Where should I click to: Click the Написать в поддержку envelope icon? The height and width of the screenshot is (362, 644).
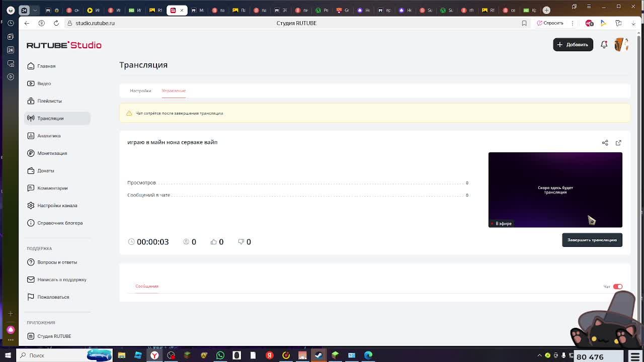(x=31, y=280)
